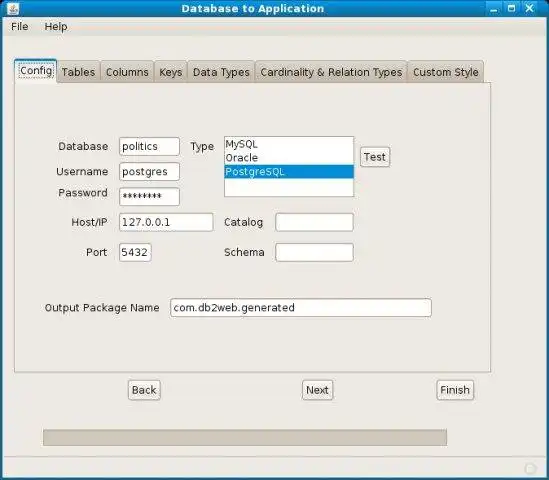Open the Custom Style tab
This screenshot has width=549, height=480.
[446, 72]
